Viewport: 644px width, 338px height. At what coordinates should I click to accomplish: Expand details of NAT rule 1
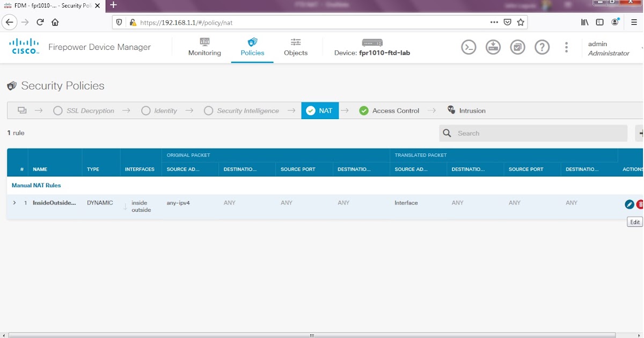pyautogui.click(x=14, y=203)
